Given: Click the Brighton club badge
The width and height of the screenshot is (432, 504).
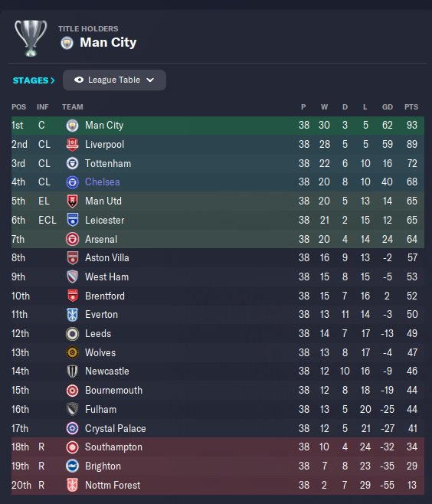Looking at the screenshot, I should click(x=72, y=466).
